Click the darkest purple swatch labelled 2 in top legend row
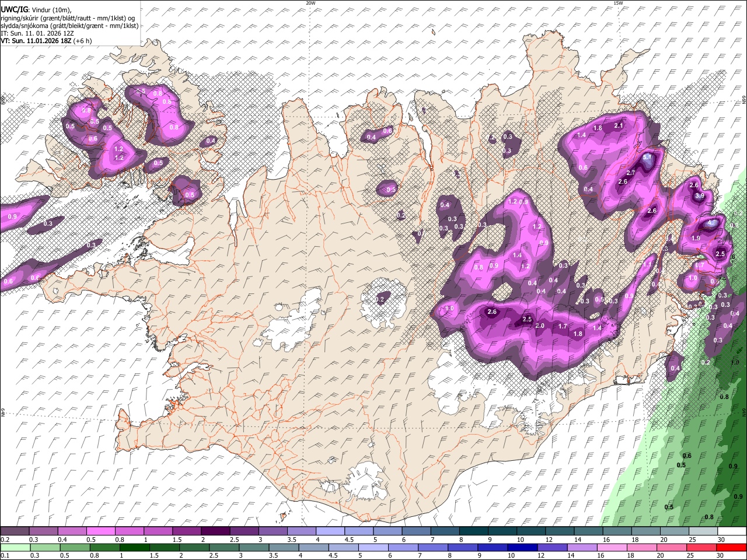The image size is (747, 560). point(215,531)
